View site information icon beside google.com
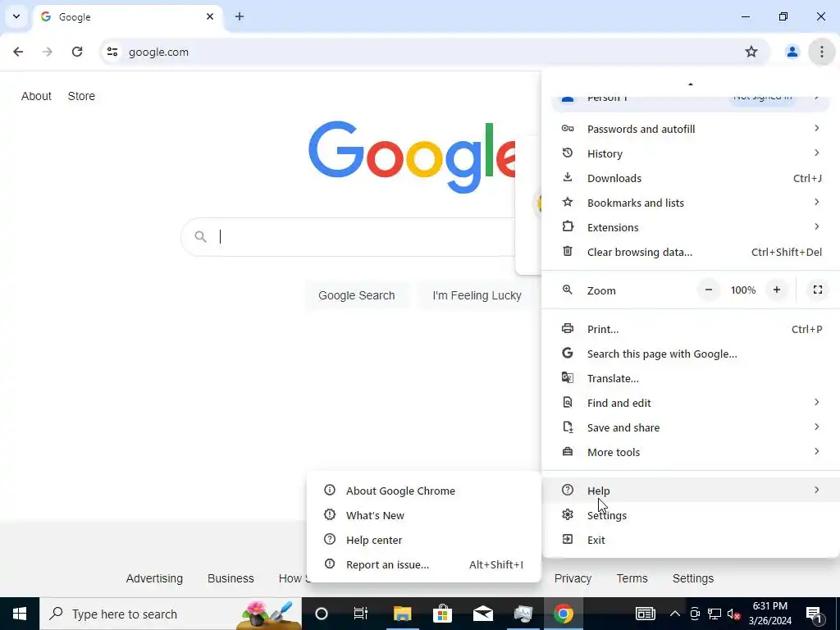This screenshot has height=630, width=840. (112, 52)
